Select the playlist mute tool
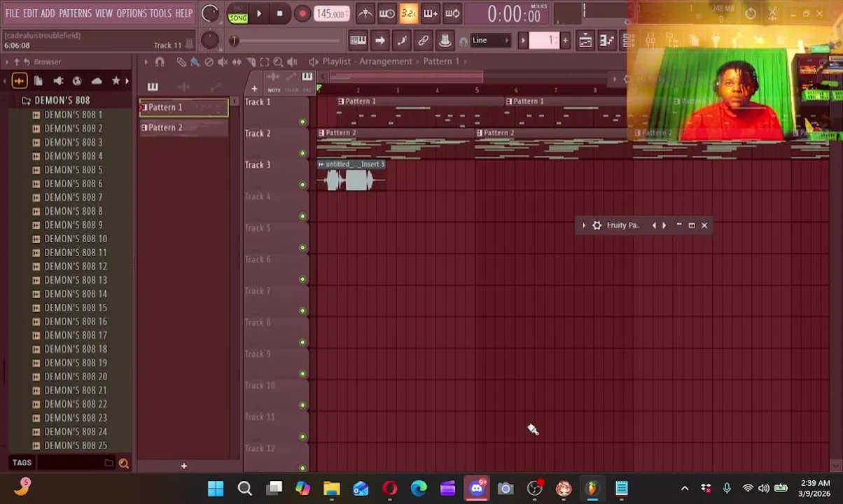This screenshot has height=504, width=843. click(223, 62)
